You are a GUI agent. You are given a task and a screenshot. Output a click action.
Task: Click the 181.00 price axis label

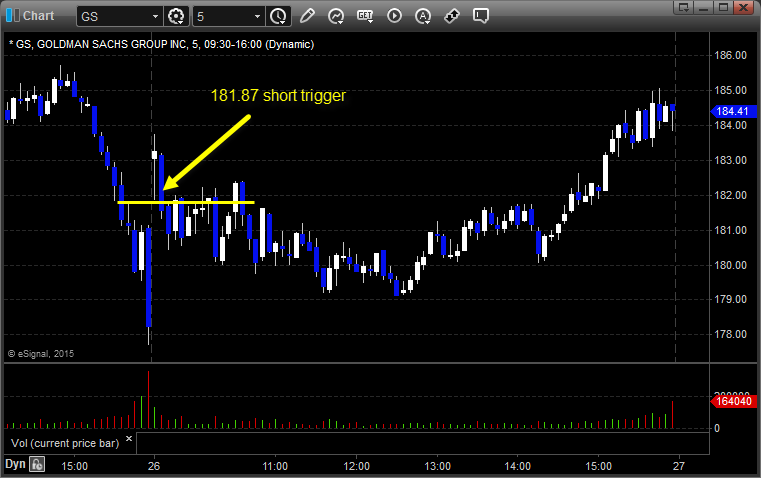730,230
